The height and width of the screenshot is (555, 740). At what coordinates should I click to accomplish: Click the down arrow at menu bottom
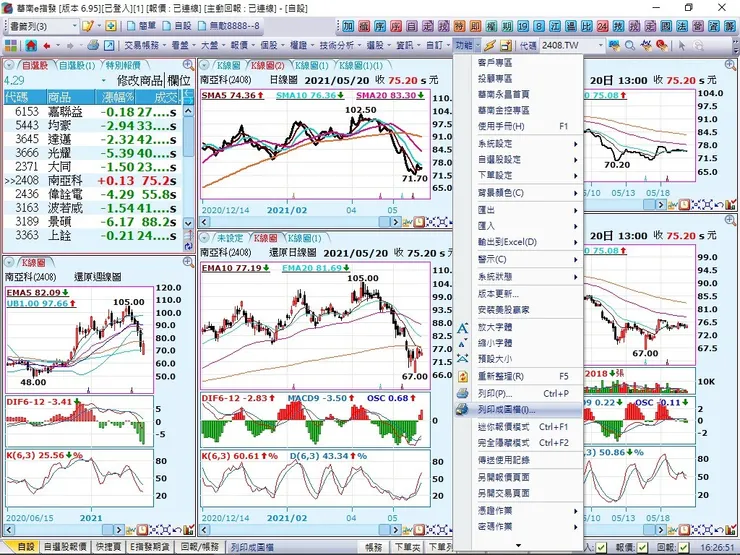(x=518, y=545)
